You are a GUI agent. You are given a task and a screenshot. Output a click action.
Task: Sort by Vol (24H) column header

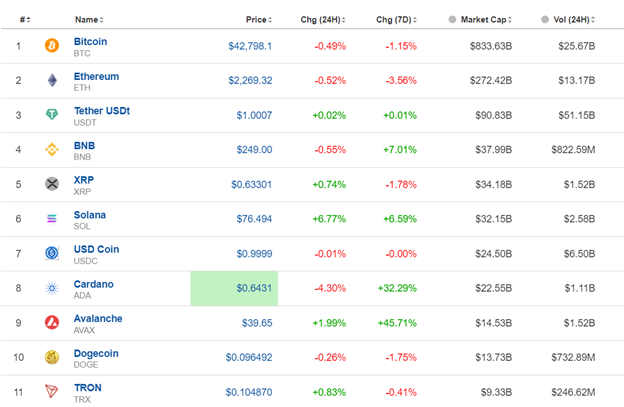574,19
